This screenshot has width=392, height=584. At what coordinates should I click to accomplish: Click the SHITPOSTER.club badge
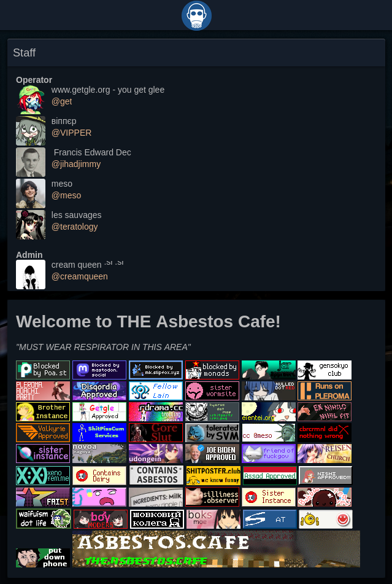point(213,475)
